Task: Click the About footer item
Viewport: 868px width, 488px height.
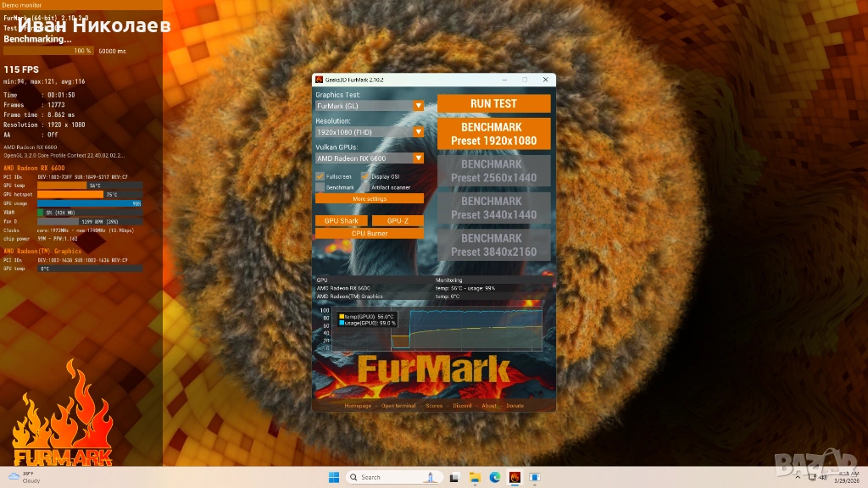Action: (x=489, y=406)
